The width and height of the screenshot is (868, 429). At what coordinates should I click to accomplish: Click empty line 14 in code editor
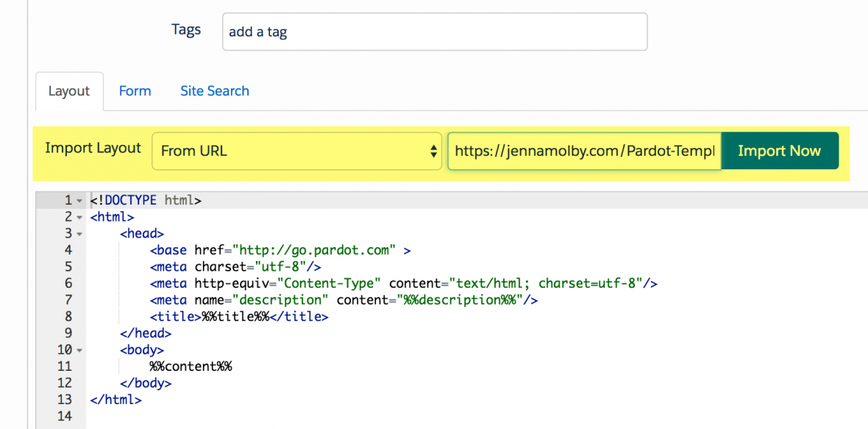[294, 416]
